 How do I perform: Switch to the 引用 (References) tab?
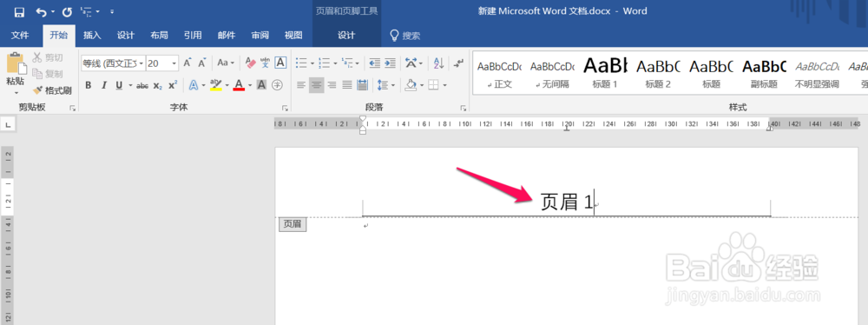coord(193,36)
